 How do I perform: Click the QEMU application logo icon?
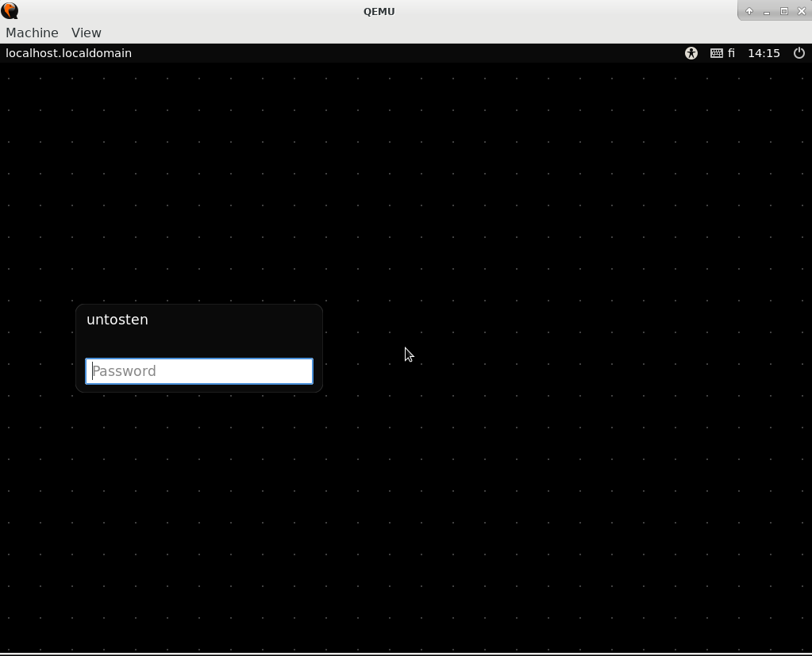[x=10, y=11]
